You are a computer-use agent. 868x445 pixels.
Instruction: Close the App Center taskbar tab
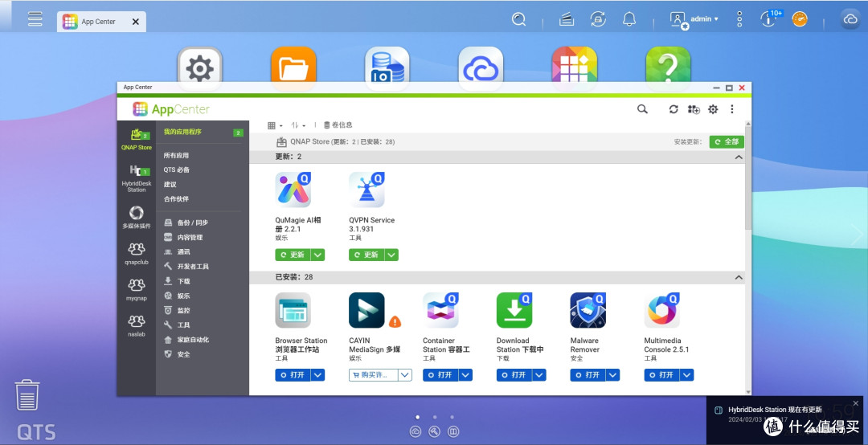point(136,22)
